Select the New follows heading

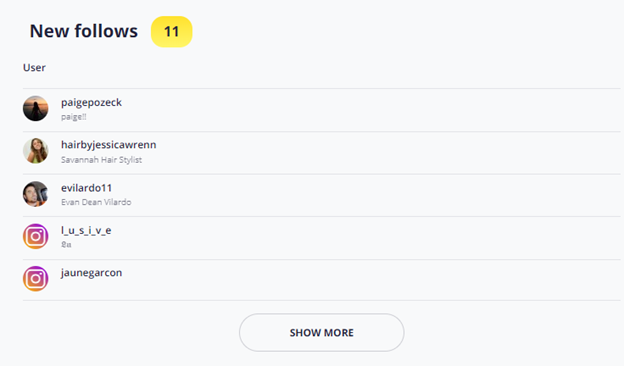84,31
